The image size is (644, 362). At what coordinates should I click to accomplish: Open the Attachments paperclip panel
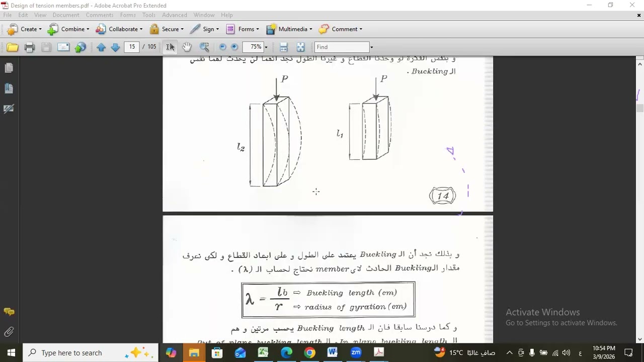click(9, 332)
